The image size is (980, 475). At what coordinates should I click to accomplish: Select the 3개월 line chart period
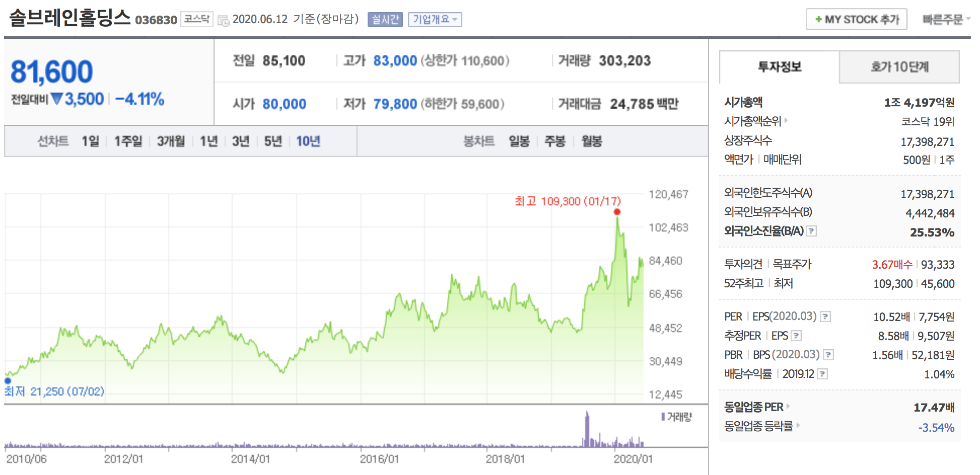tap(171, 141)
